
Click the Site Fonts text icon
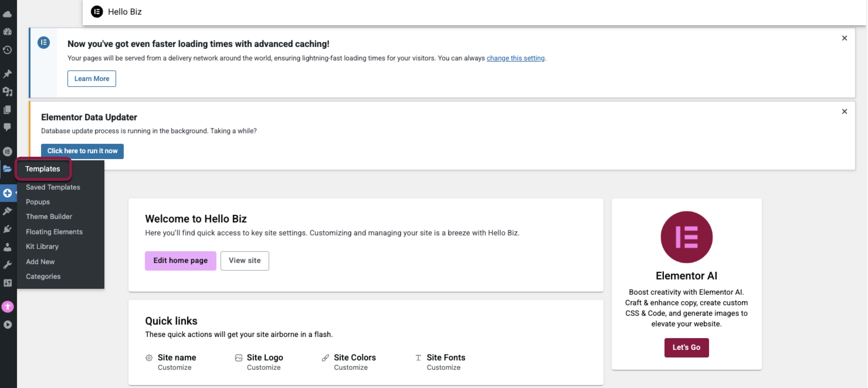tap(418, 358)
